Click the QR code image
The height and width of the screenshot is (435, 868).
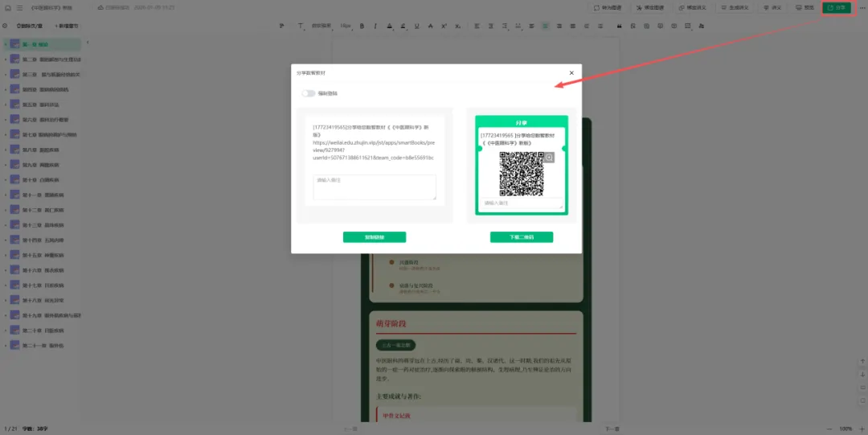coord(522,174)
